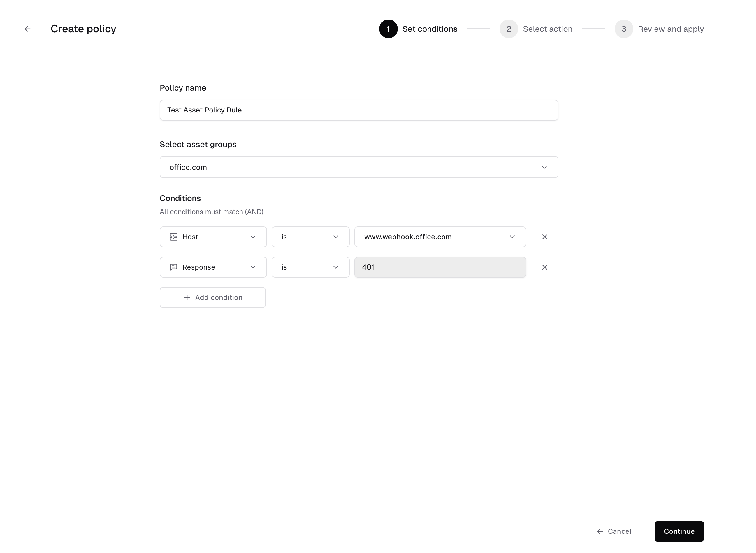The image size is (756, 553).
Task: Click the Host field icon
Action: pyautogui.click(x=173, y=237)
